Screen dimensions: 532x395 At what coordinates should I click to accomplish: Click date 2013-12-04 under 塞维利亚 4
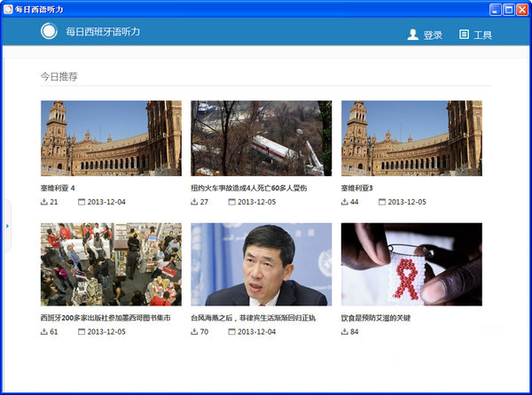click(x=106, y=202)
